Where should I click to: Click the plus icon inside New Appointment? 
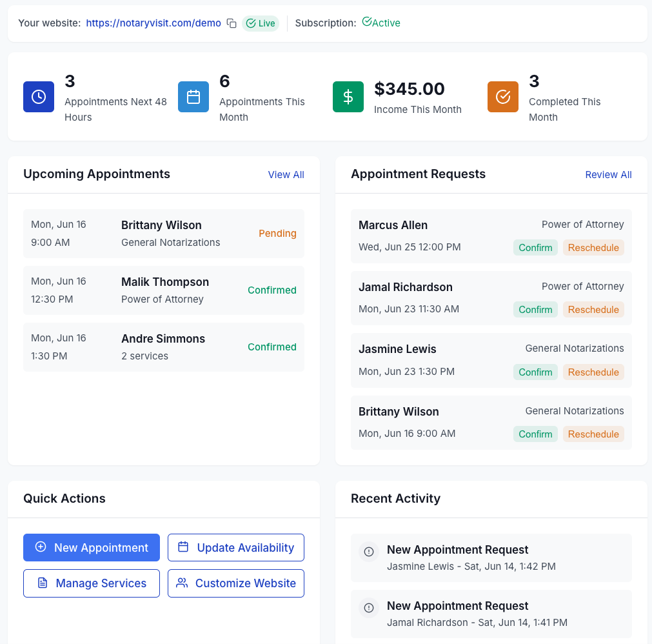pos(40,547)
